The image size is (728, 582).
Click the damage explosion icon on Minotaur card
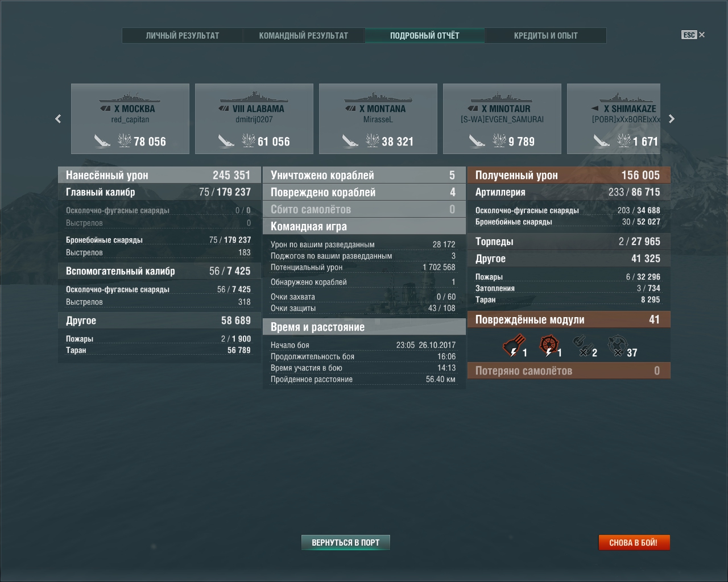pos(499,140)
